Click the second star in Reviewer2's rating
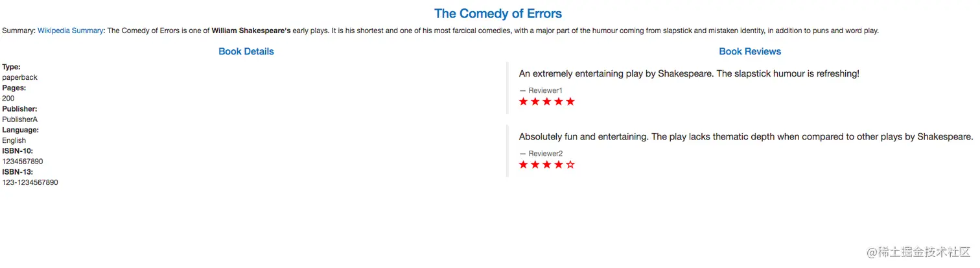The width and height of the screenshot is (980, 268). click(535, 165)
